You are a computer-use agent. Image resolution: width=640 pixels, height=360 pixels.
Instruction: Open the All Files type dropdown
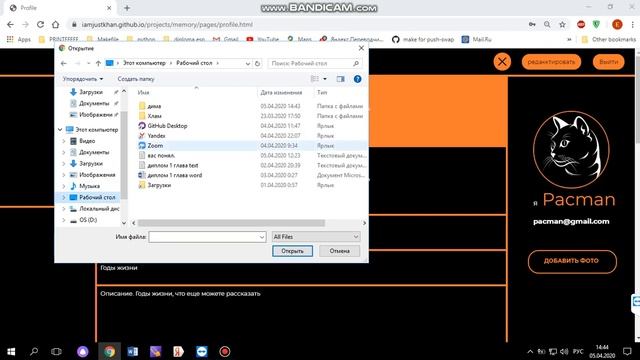click(316, 237)
